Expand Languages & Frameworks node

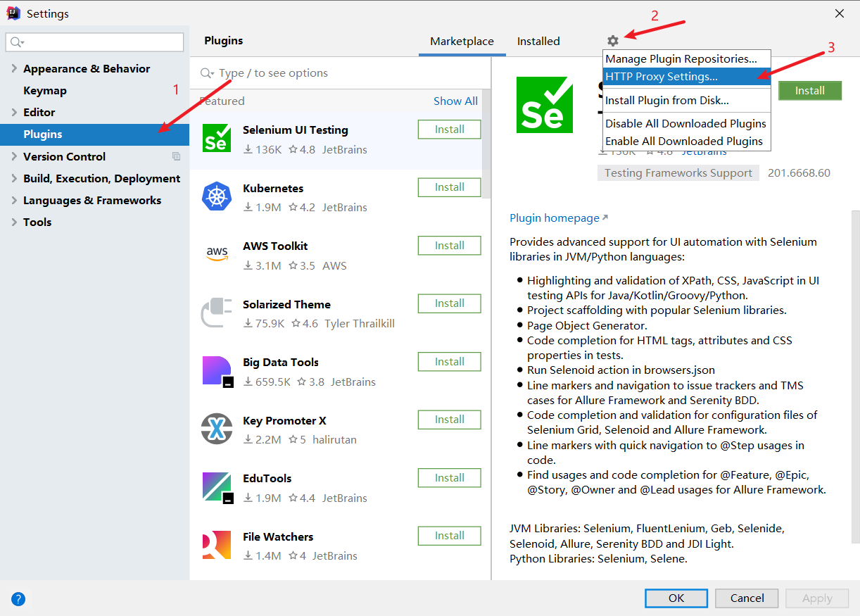[x=14, y=200]
